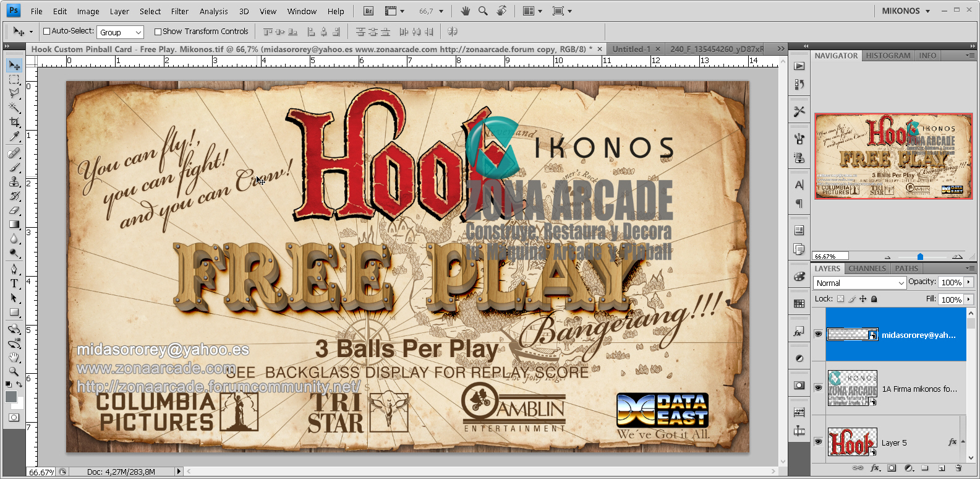980x479 pixels.
Task: Open the Layers panel options menu
Action: [969, 269]
